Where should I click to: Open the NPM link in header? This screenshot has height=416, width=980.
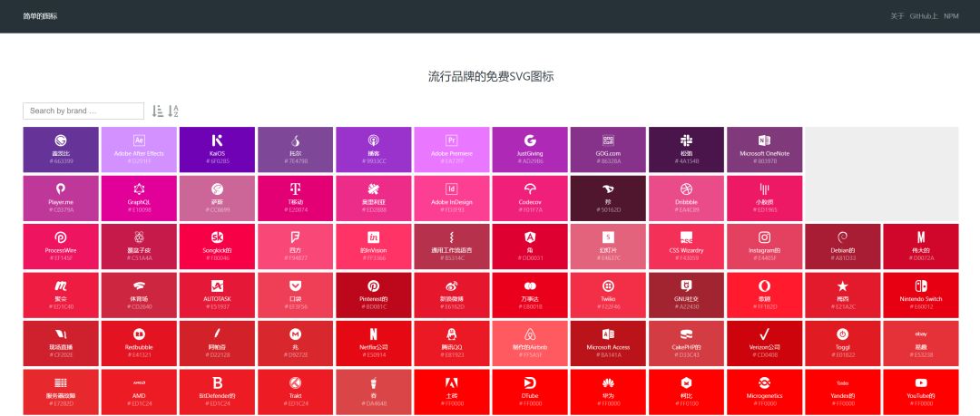(x=951, y=16)
